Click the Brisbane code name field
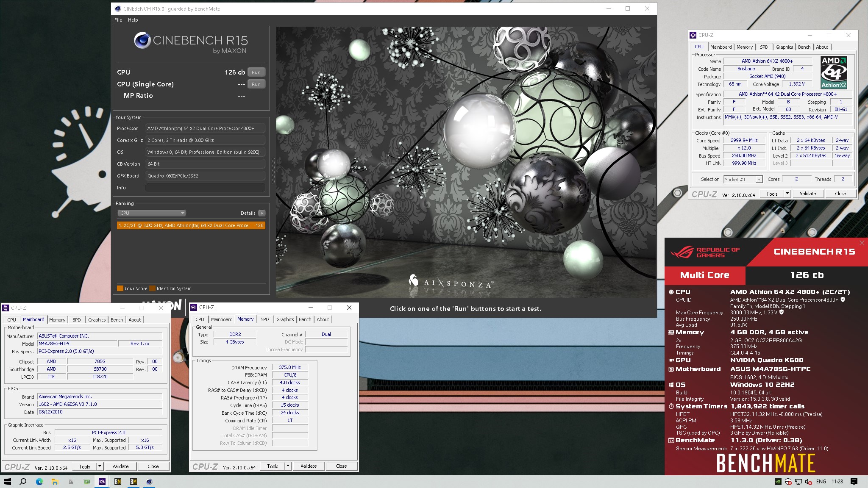 click(746, 69)
